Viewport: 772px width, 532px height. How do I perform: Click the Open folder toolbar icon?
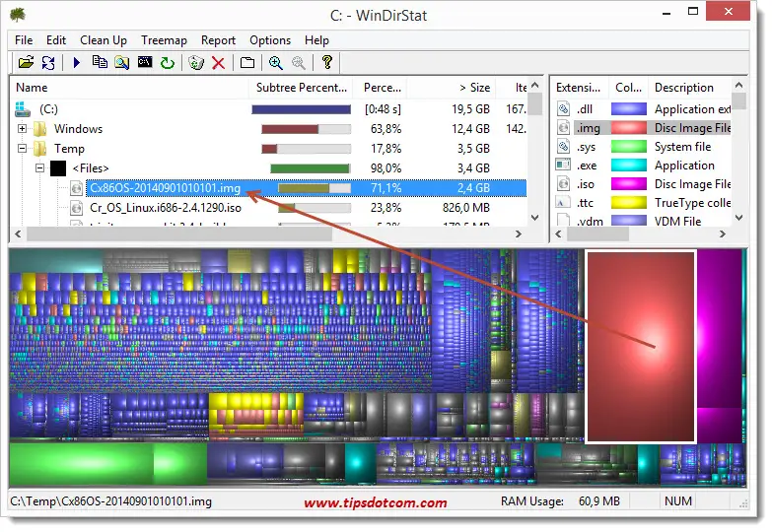26,62
